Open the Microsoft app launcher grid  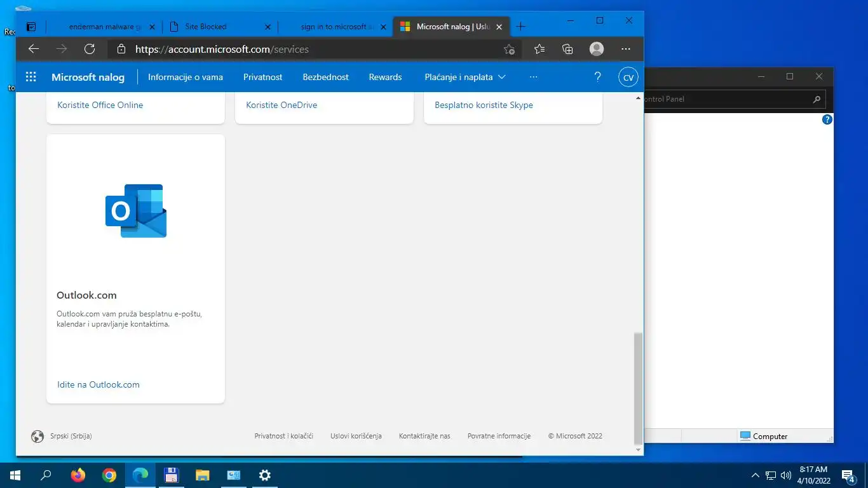pyautogui.click(x=31, y=77)
